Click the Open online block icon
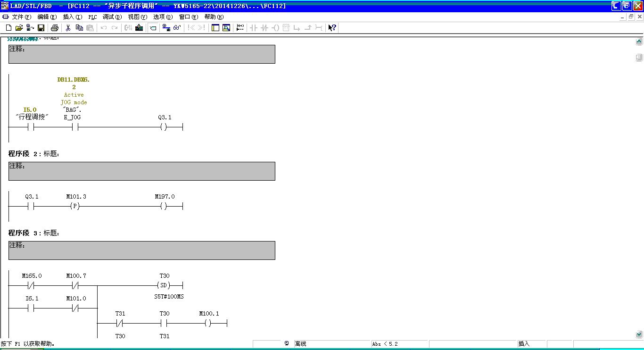 (x=30, y=28)
